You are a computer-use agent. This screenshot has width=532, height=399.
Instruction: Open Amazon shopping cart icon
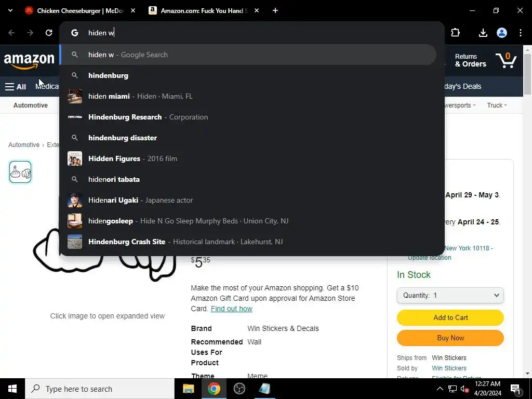(x=506, y=61)
